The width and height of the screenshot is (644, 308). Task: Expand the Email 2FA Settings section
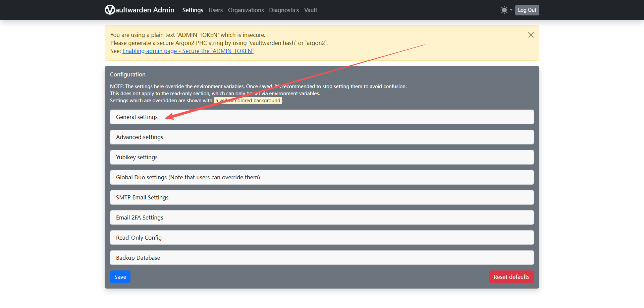140,218
